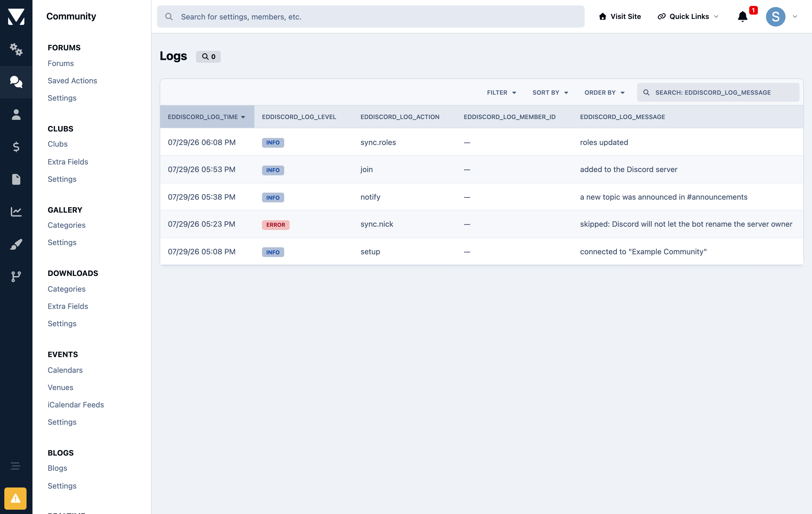The height and width of the screenshot is (514, 812).
Task: Click the top search bar magnifier icon
Action: pyautogui.click(x=169, y=17)
